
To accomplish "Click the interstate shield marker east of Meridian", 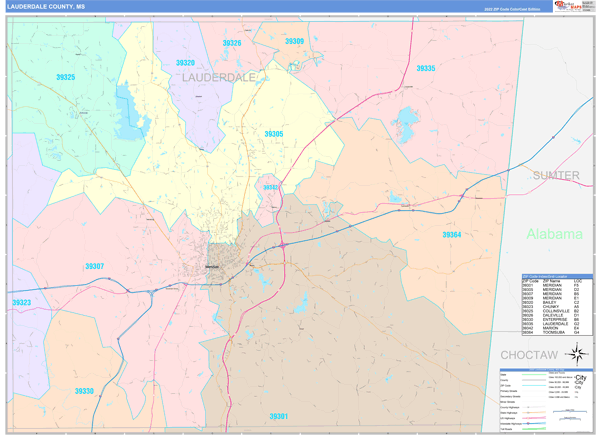I will [x=282, y=243].
